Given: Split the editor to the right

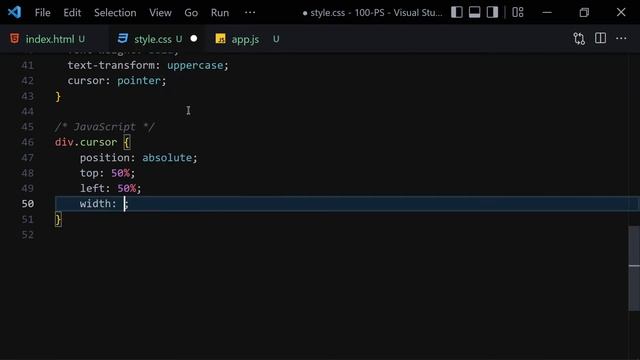Looking at the screenshot, I should [x=600, y=38].
